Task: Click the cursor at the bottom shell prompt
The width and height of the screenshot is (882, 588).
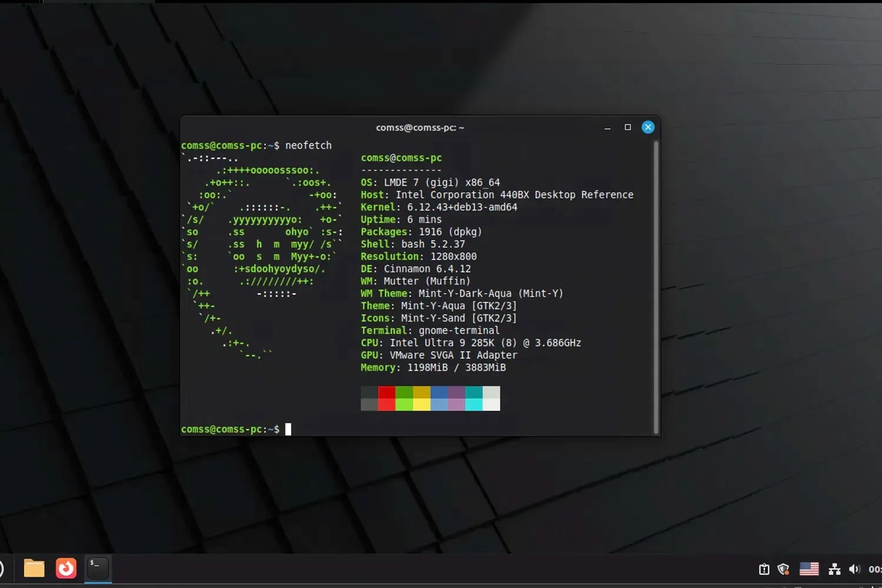Action: pos(288,429)
